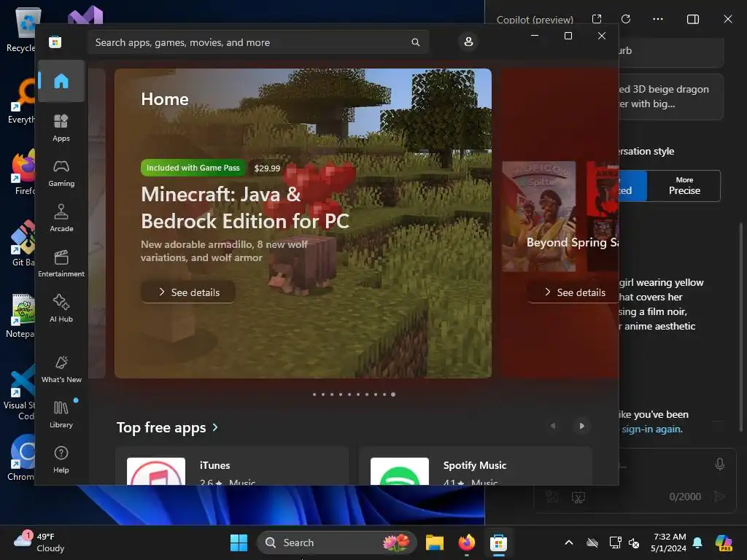Image resolution: width=747 pixels, height=560 pixels.
Task: Expand the Top free apps section
Action: 167,427
